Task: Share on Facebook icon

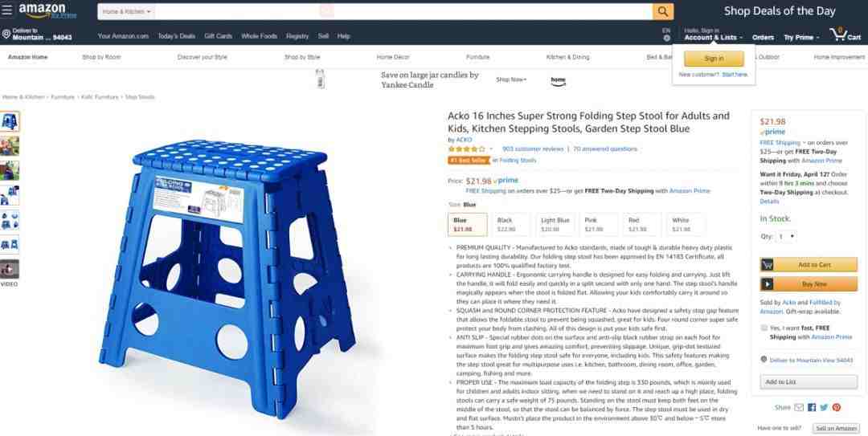Action: [x=812, y=407]
